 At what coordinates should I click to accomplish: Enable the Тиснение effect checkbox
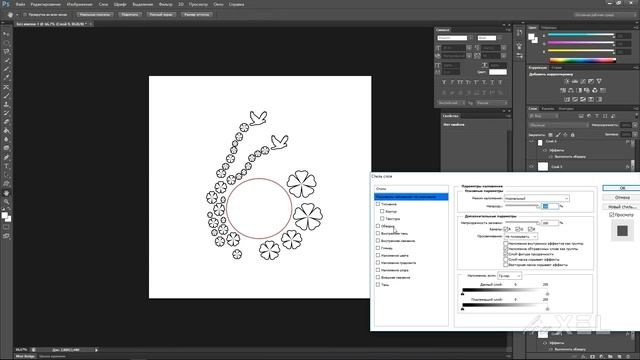(378, 204)
